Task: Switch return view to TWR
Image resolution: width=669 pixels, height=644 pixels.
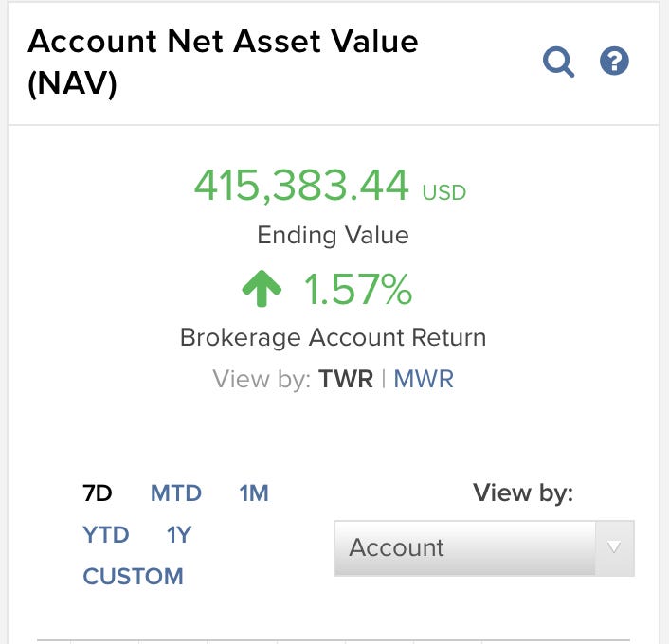Action: pos(346,380)
